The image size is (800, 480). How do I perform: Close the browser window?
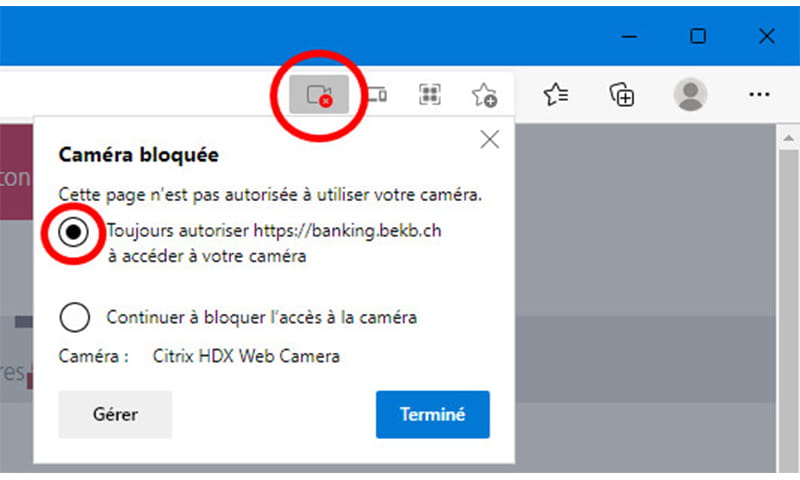coord(767,36)
